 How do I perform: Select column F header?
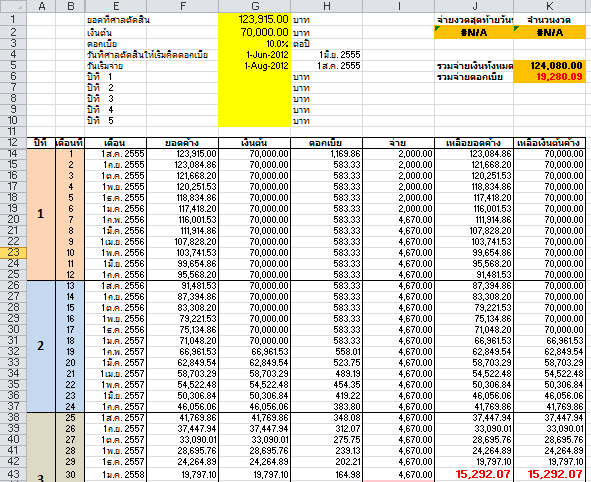182,6
